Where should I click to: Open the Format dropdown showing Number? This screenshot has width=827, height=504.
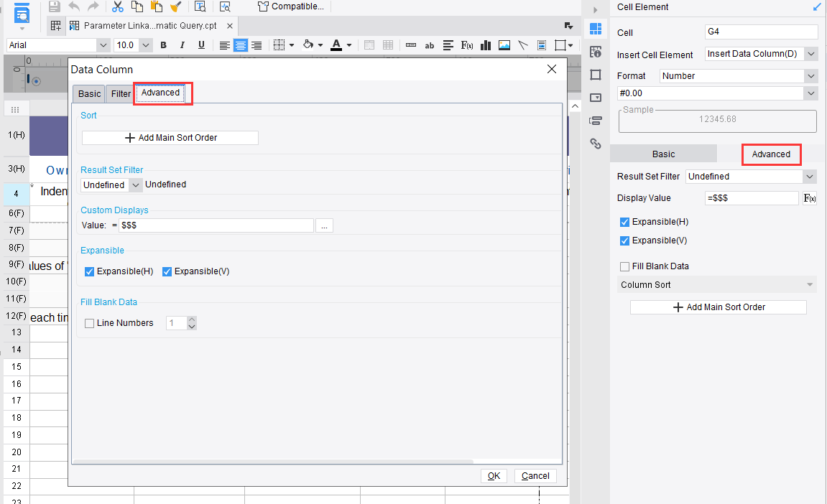(x=809, y=75)
